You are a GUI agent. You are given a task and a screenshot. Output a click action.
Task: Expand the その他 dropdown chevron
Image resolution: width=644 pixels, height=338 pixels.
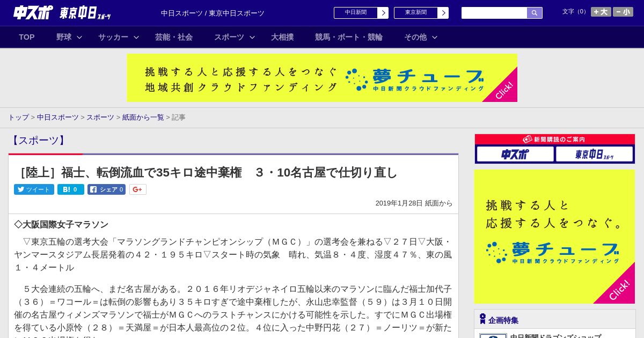(435, 37)
